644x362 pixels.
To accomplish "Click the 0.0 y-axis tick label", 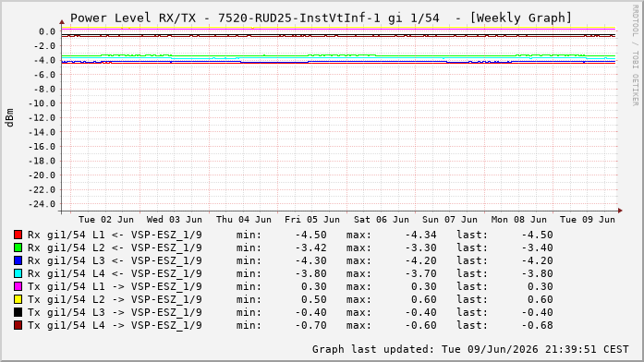I will tap(47, 31).
